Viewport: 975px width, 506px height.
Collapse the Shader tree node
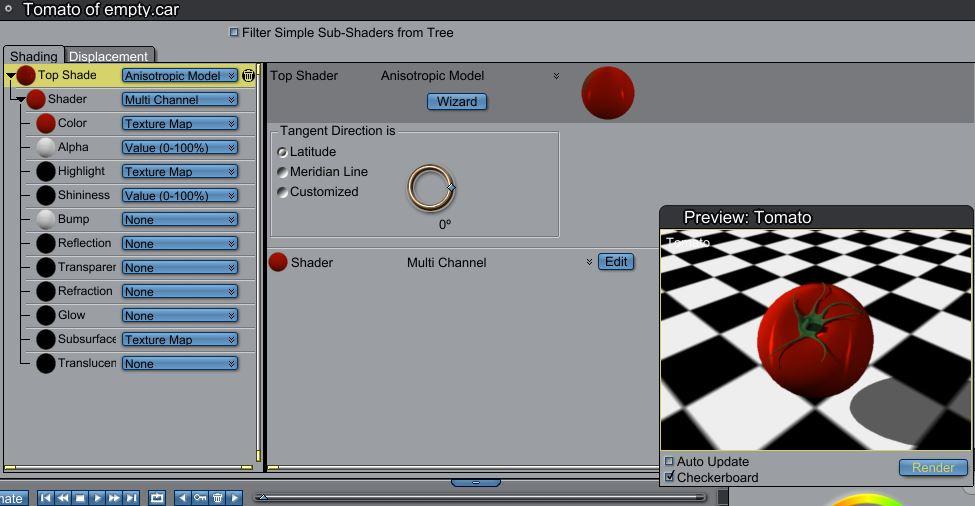click(21, 99)
